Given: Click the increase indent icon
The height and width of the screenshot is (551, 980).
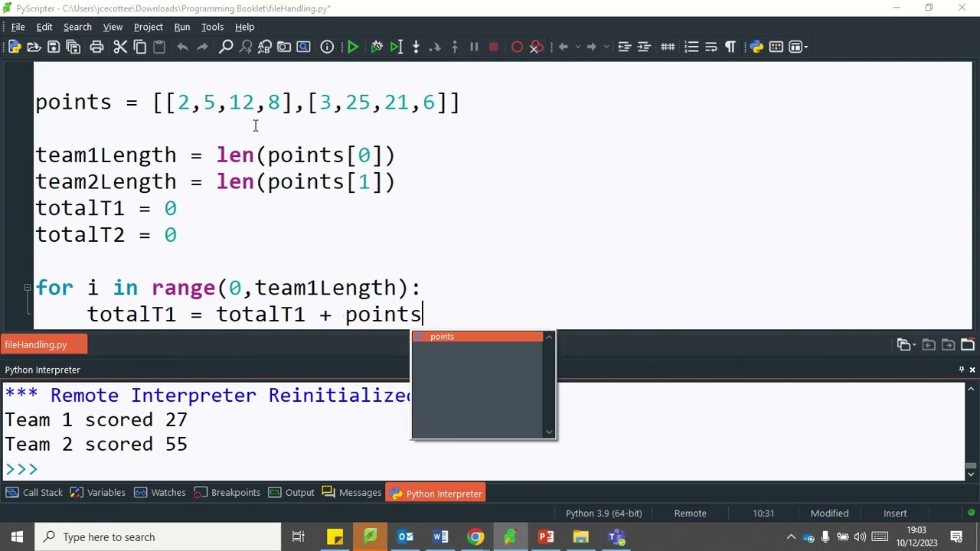Looking at the screenshot, I should 644,47.
